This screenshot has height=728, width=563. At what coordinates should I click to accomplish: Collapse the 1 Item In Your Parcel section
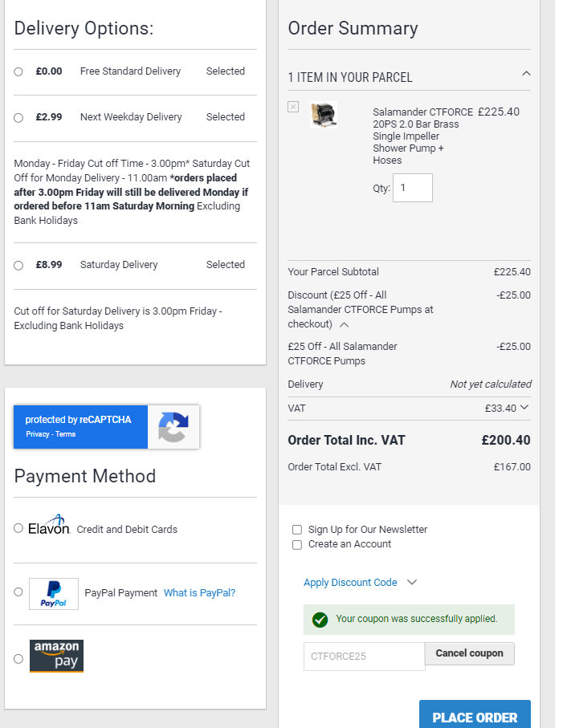click(x=526, y=74)
